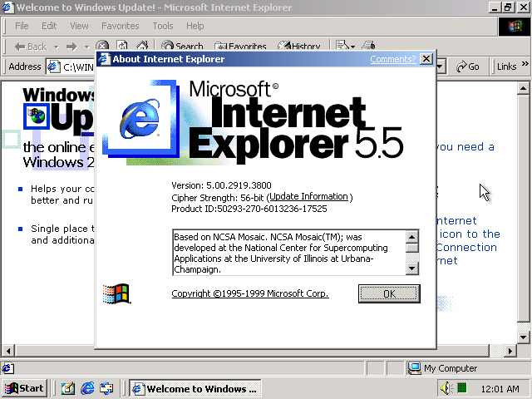The image size is (532, 399).
Task: Click the Stop toolbar icon
Action: click(102, 46)
